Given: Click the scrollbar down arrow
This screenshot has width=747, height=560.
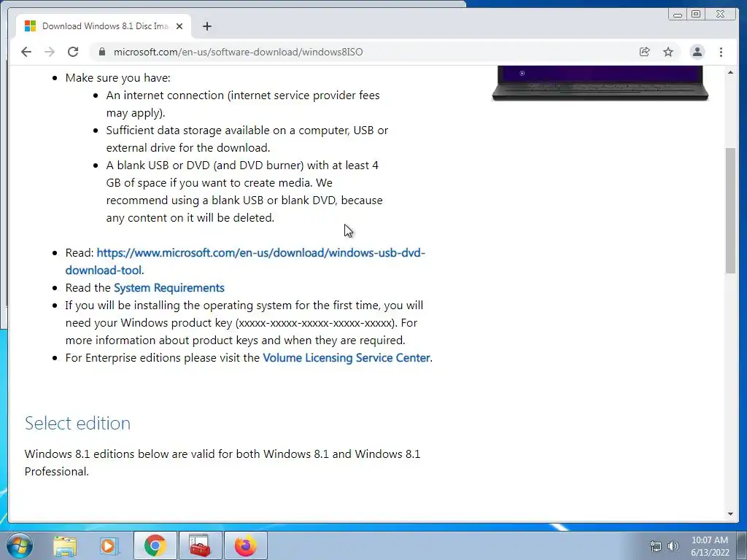Looking at the screenshot, I should pyautogui.click(x=730, y=514).
